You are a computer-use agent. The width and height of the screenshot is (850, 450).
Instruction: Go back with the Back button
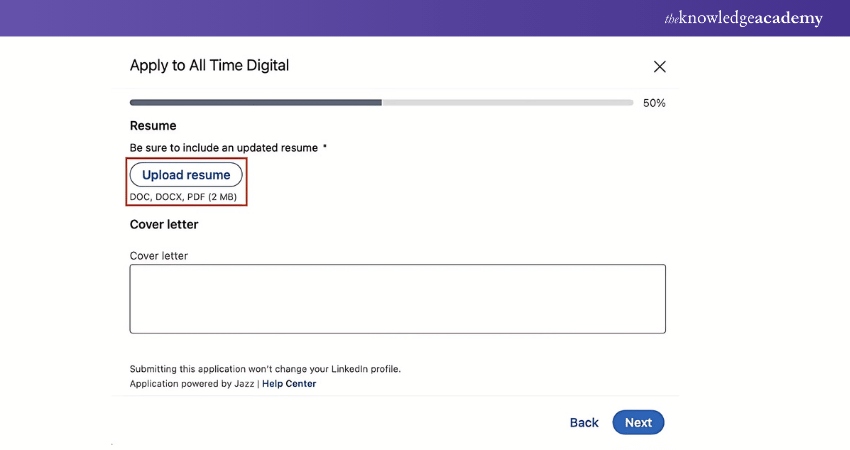[x=584, y=423]
